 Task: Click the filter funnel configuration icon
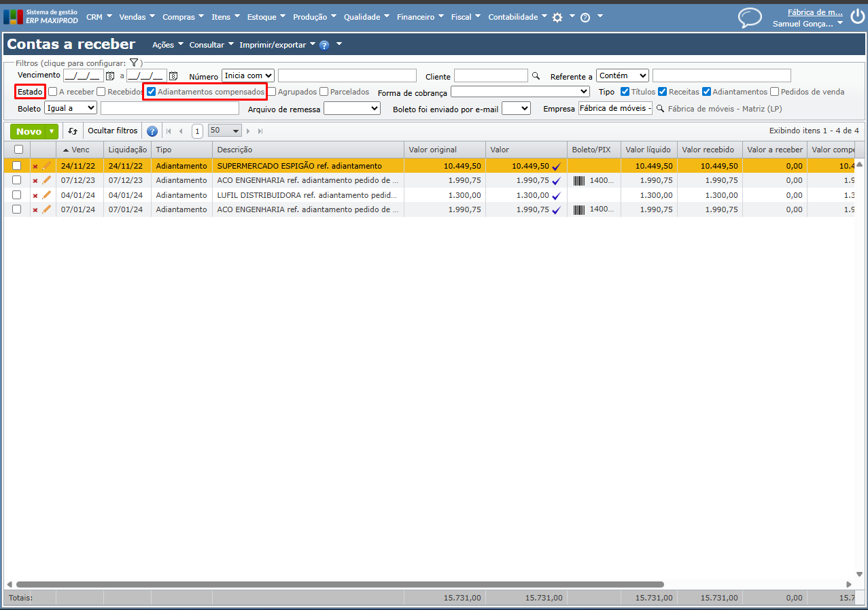point(134,63)
